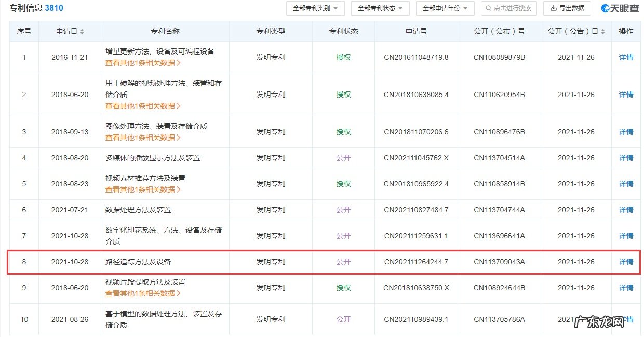The width and height of the screenshot is (644, 337).
Task: Expand related data under 图像处理方法 patent
Action: [x=143, y=138]
